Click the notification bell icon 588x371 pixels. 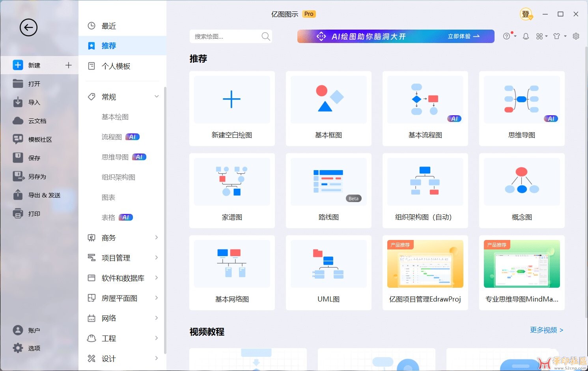click(526, 36)
